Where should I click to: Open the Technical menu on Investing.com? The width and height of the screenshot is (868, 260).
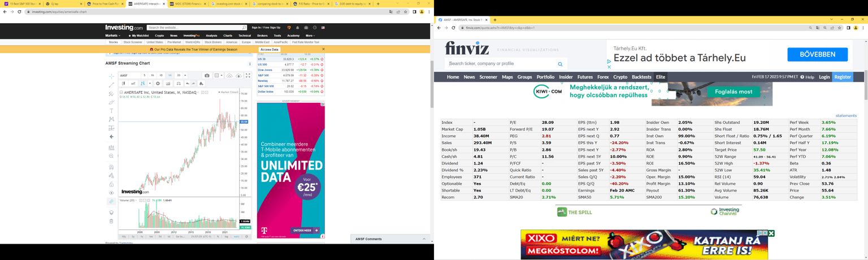[x=245, y=36]
